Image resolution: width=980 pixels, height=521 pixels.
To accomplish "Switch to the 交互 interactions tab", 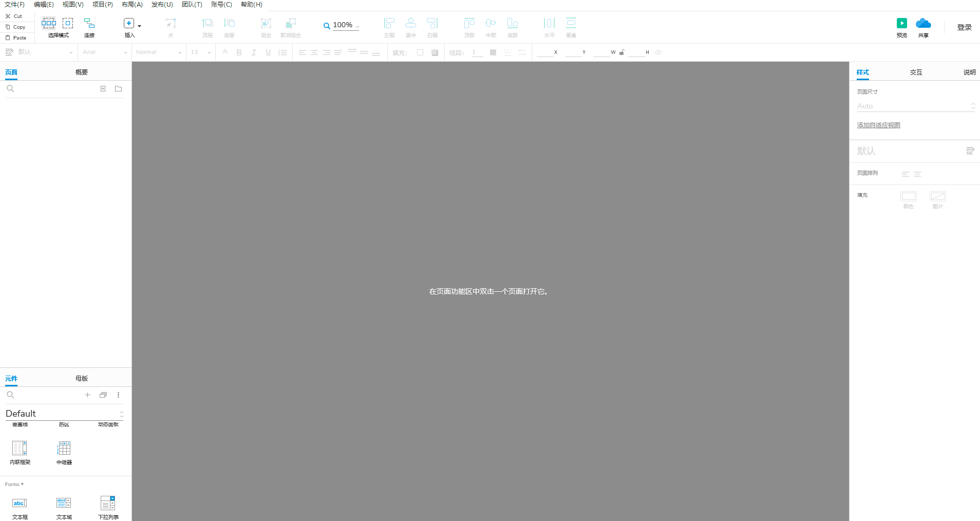I will coord(916,72).
